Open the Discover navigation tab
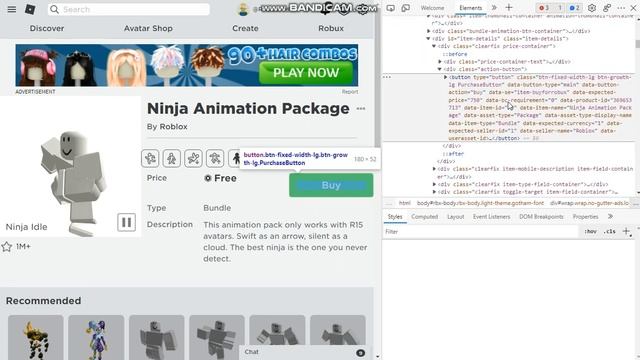 click(47, 29)
